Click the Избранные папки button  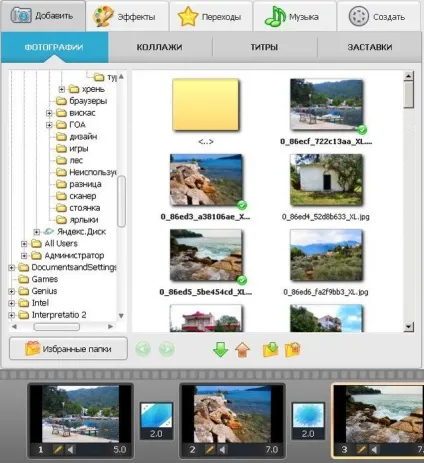coord(68,349)
